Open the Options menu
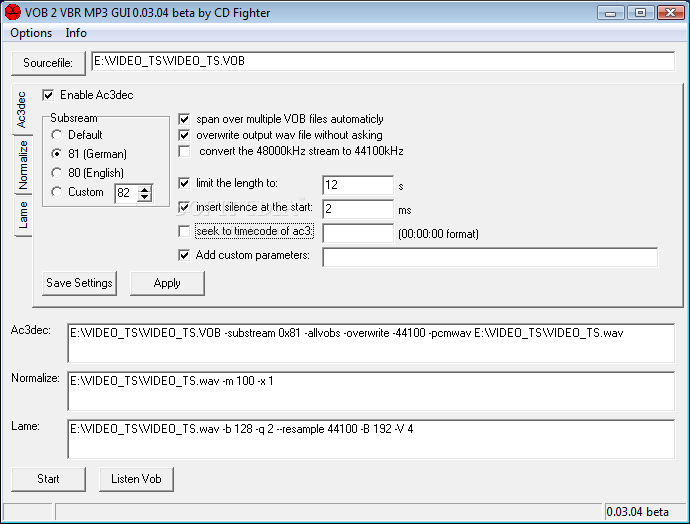The height and width of the screenshot is (524, 690). point(31,33)
